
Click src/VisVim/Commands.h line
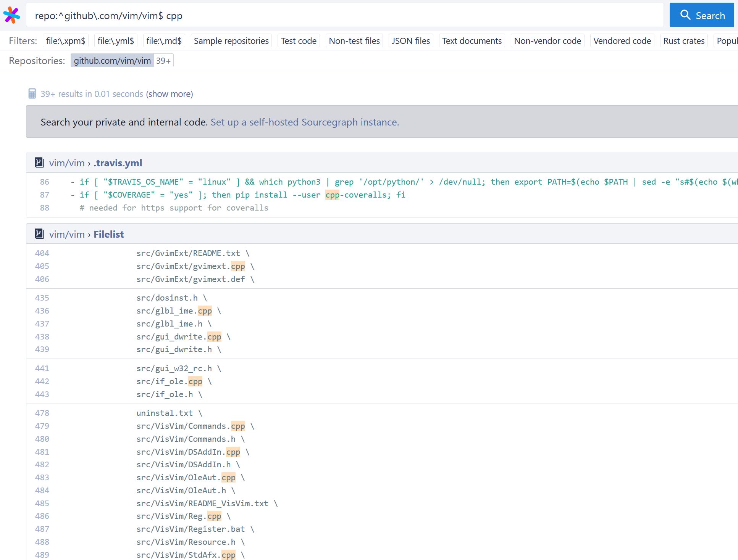click(382, 439)
